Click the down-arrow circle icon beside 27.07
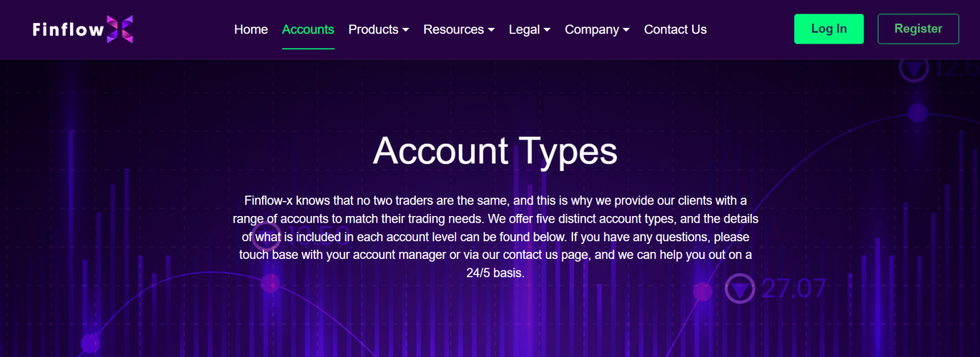The image size is (980, 357). click(739, 289)
